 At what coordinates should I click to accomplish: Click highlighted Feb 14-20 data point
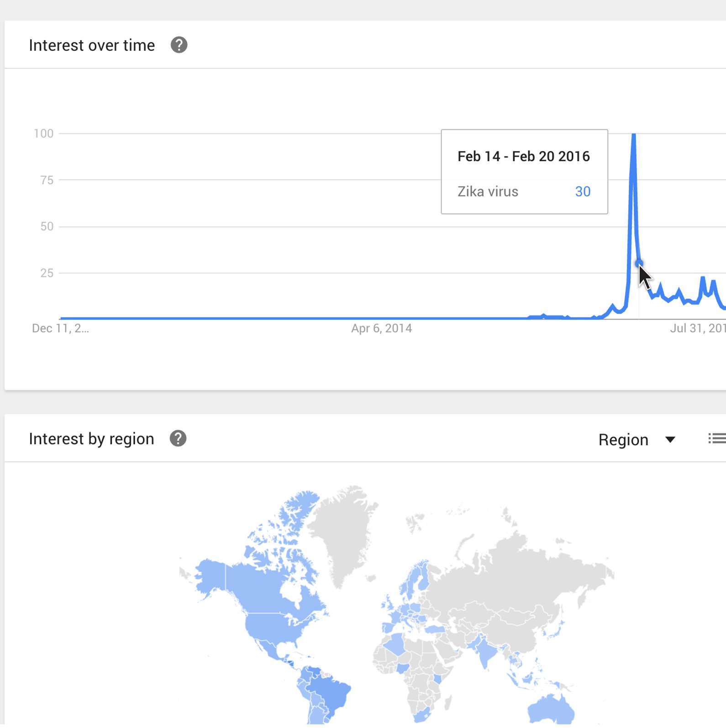coord(639,263)
